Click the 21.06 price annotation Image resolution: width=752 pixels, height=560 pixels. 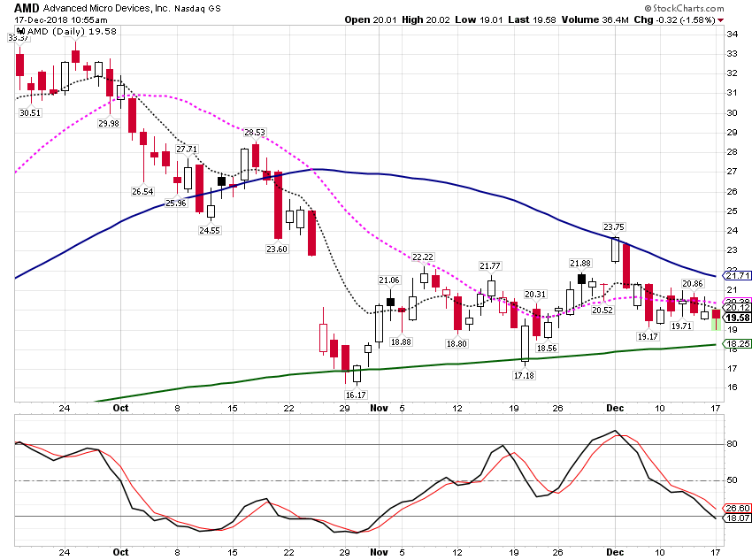(x=389, y=280)
